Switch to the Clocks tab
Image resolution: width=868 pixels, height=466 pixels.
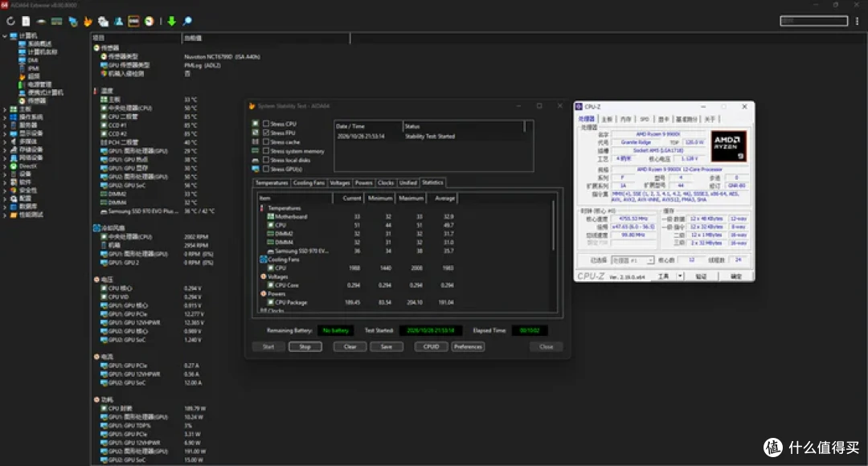pos(386,182)
